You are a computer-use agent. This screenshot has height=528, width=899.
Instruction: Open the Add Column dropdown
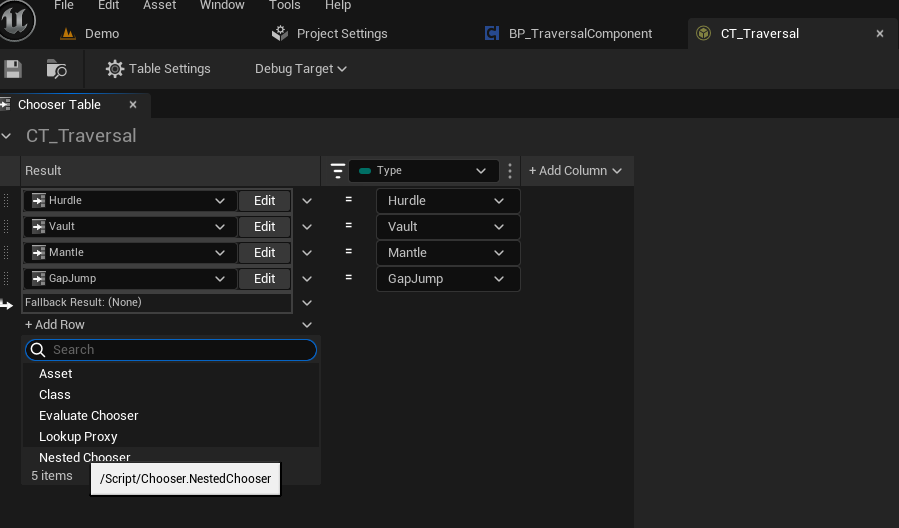[575, 171]
